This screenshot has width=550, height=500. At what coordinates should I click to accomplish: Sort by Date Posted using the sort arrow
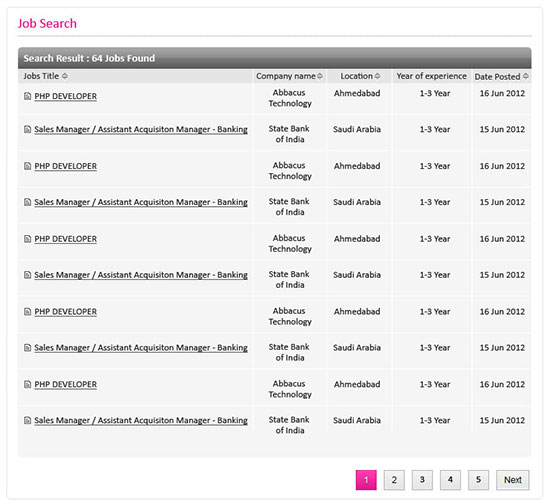525,76
